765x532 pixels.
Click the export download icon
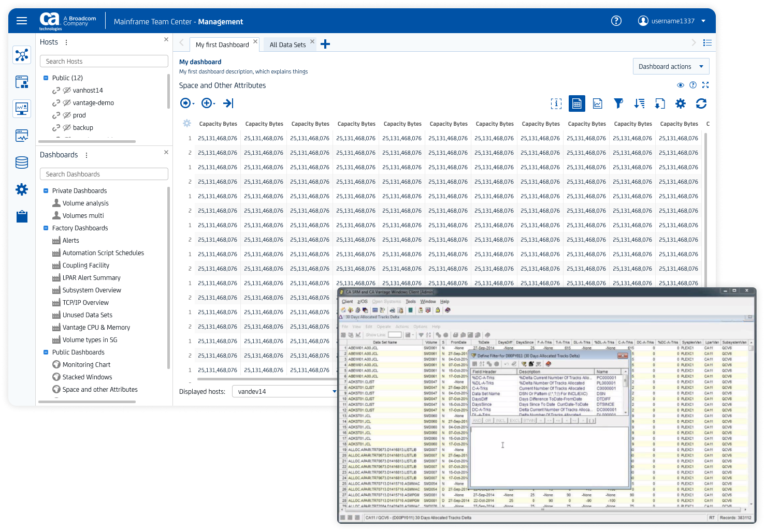pos(660,104)
